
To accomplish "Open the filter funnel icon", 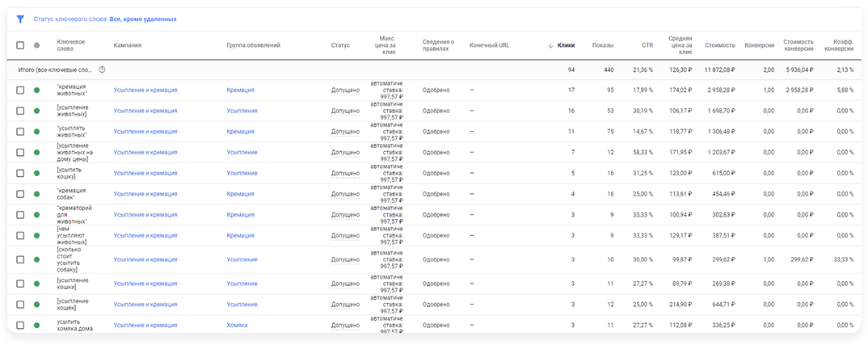I will tap(20, 19).
